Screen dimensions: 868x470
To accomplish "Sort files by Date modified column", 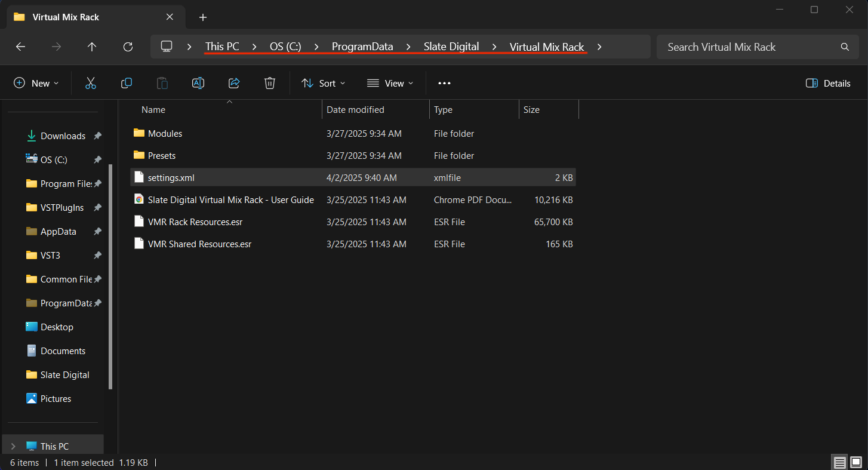I will coord(355,110).
